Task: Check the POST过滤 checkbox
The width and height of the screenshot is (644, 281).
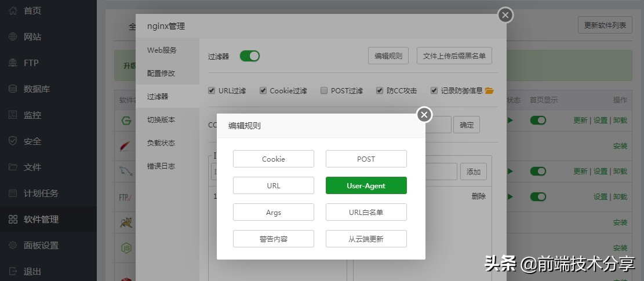Action: pos(324,90)
